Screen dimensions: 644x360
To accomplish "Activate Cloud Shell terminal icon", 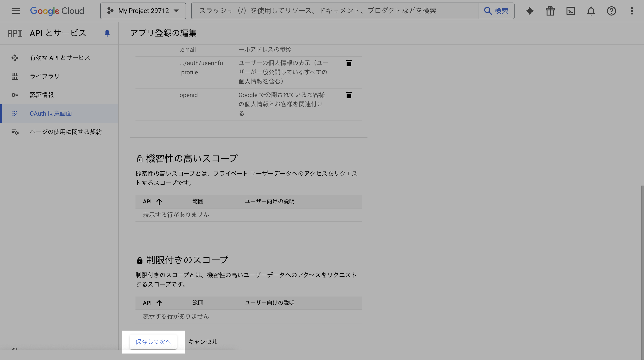I will pos(570,11).
